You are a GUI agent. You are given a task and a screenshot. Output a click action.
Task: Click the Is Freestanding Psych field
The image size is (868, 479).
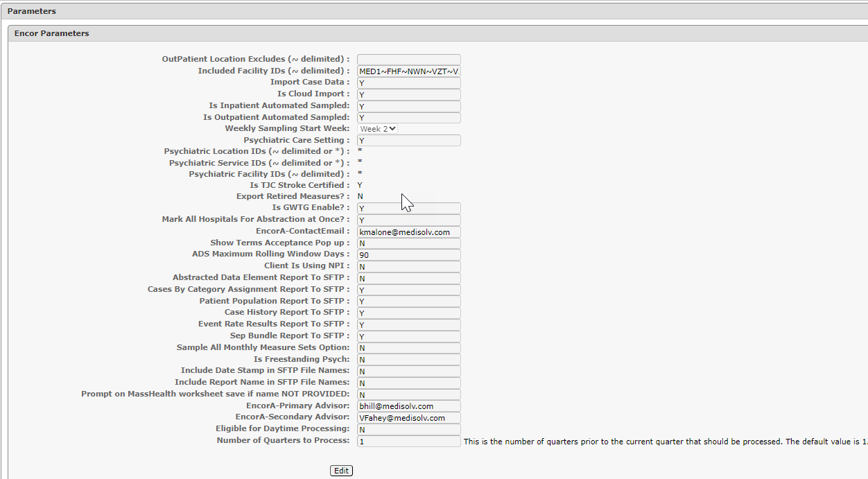(409, 360)
